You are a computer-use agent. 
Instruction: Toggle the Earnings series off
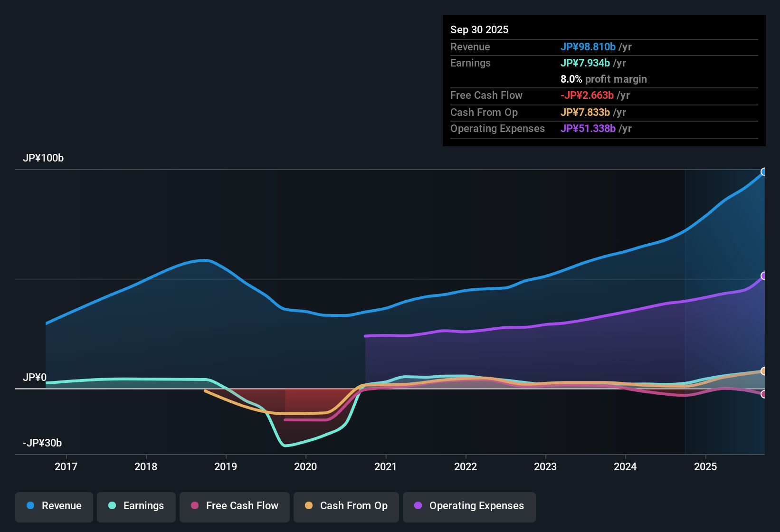coord(136,506)
